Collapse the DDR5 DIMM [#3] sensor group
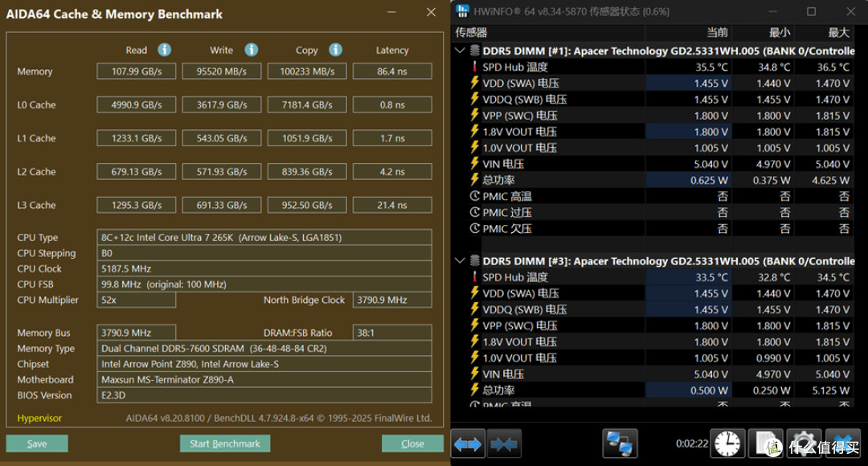Screen dimensions: 868x466 460,260
